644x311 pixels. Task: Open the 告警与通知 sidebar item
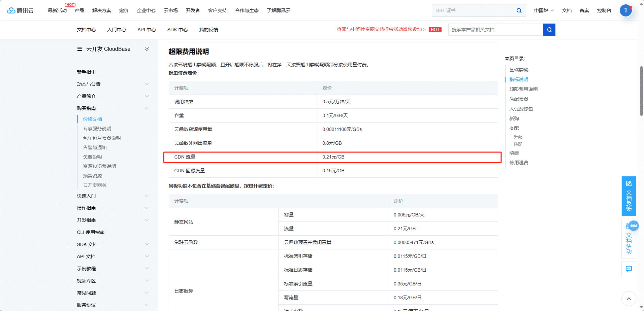point(95,147)
